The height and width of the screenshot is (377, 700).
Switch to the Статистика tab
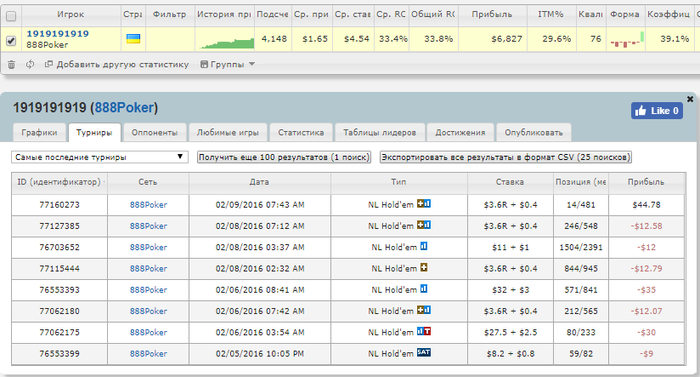(x=301, y=133)
